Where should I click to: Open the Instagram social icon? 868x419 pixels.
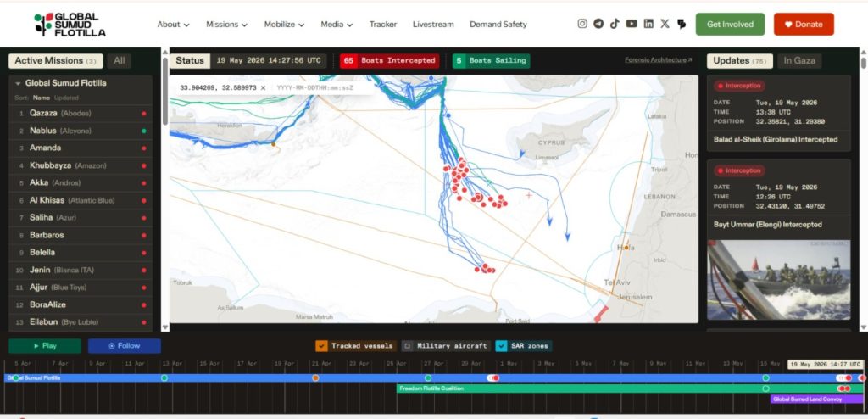pyautogui.click(x=582, y=24)
